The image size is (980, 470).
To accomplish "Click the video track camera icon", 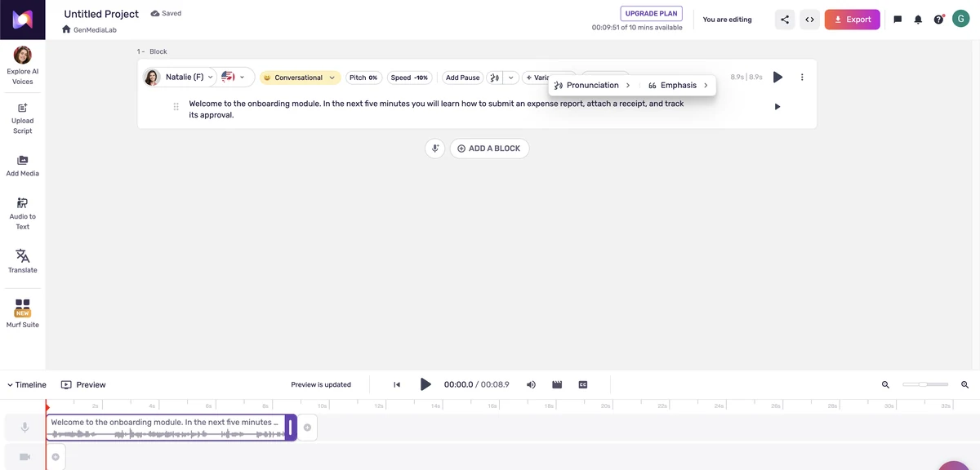I will (24, 457).
